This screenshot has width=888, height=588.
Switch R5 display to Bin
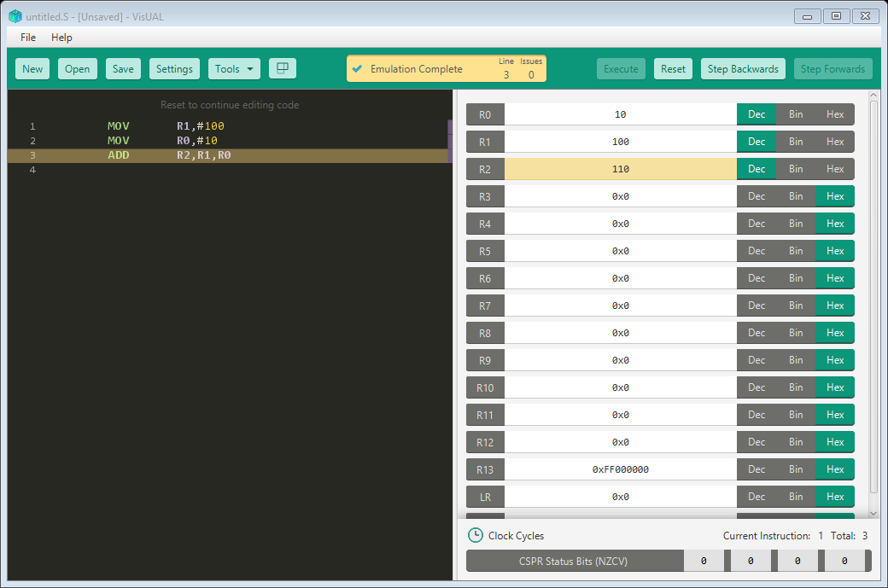[x=795, y=250]
